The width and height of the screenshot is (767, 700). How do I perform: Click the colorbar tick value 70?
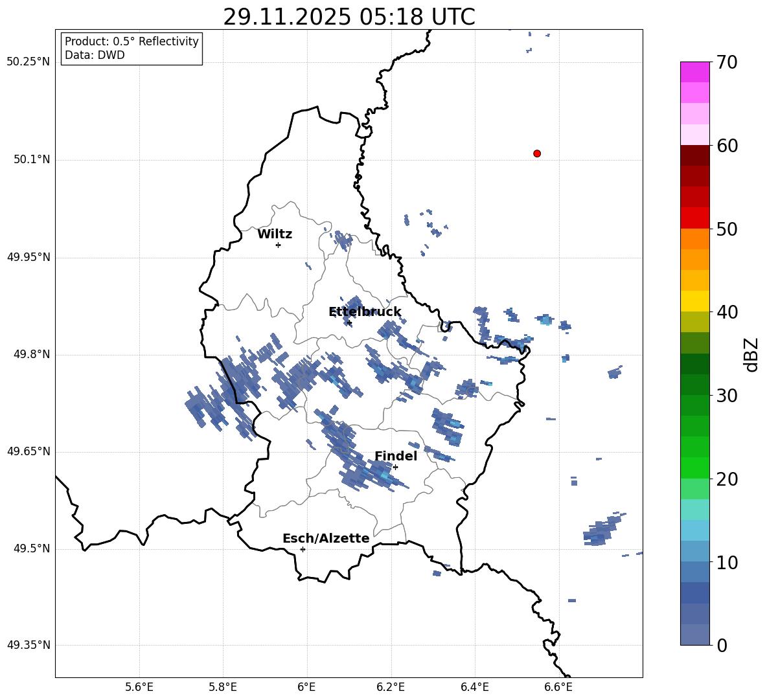[727, 62]
